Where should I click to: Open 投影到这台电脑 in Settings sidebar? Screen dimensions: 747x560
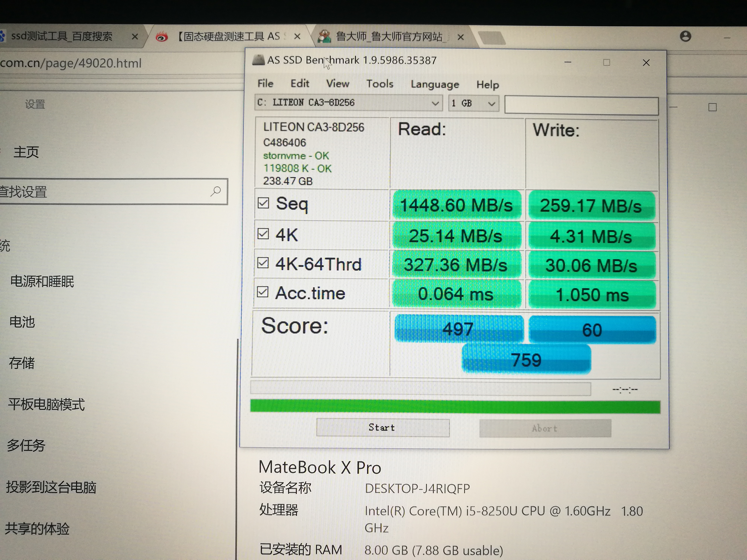pos(51,487)
